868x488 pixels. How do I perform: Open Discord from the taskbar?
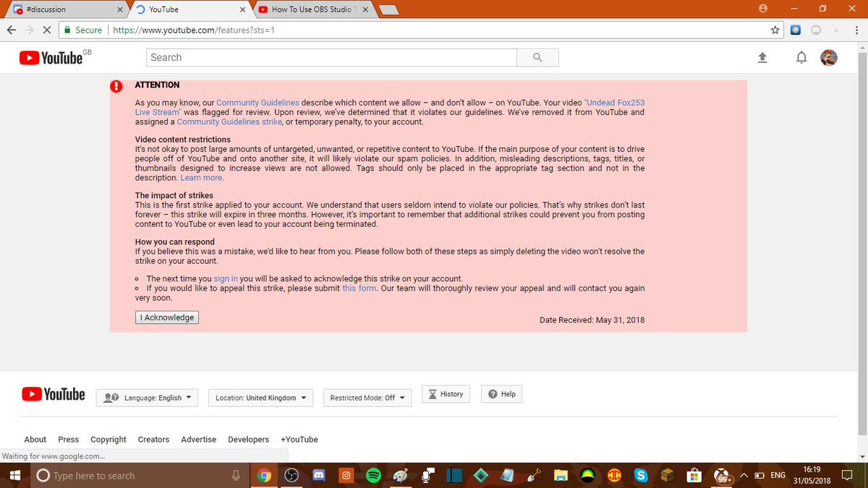click(x=318, y=476)
